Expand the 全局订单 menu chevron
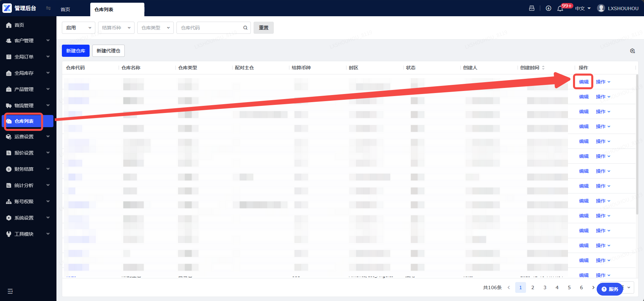 click(48, 56)
